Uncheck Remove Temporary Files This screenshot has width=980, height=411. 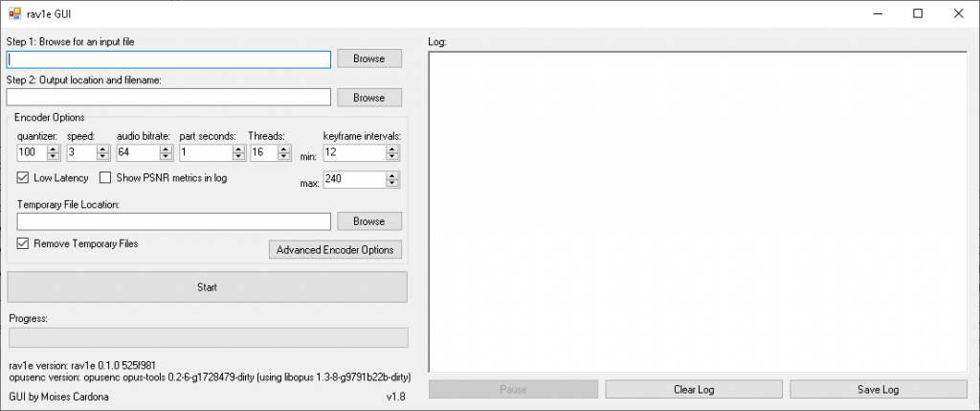click(23, 243)
